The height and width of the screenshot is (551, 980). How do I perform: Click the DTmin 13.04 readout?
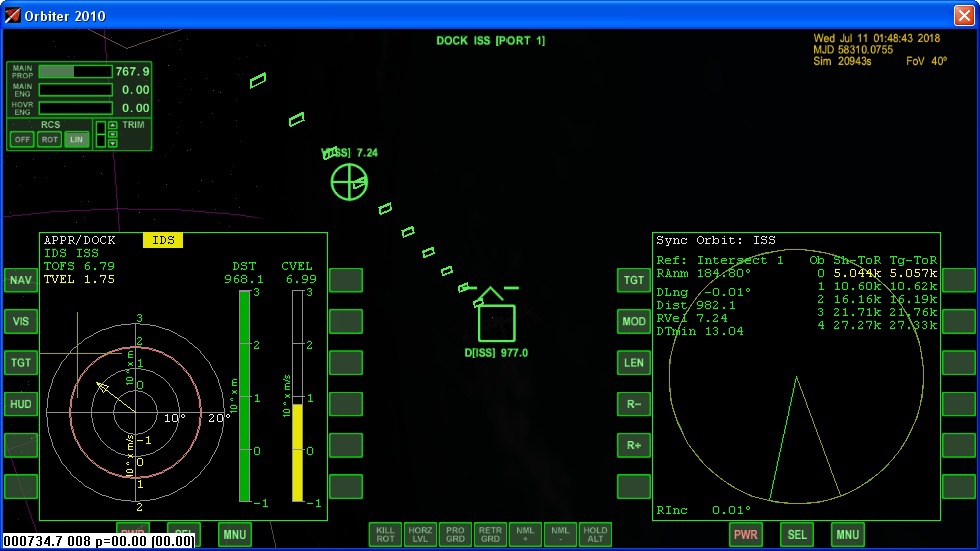700,331
